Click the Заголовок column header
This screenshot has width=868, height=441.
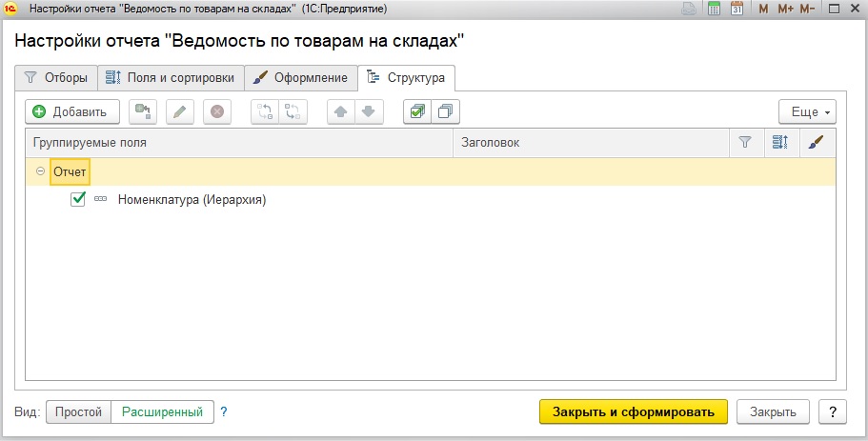(x=591, y=143)
